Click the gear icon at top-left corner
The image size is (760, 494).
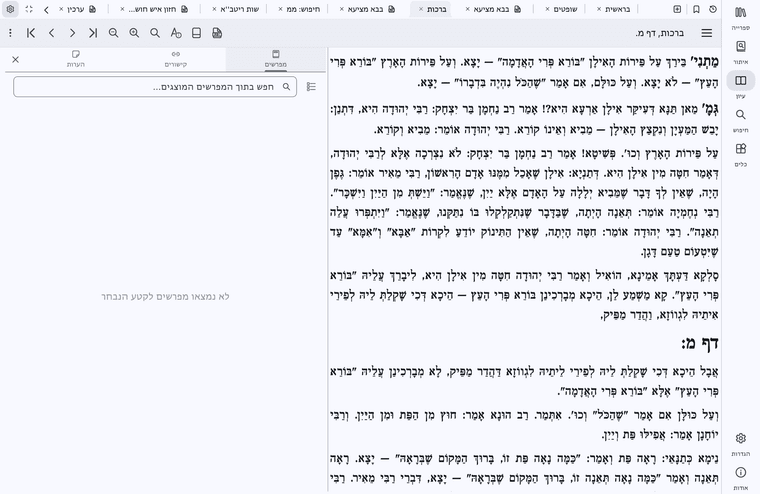[10, 9]
